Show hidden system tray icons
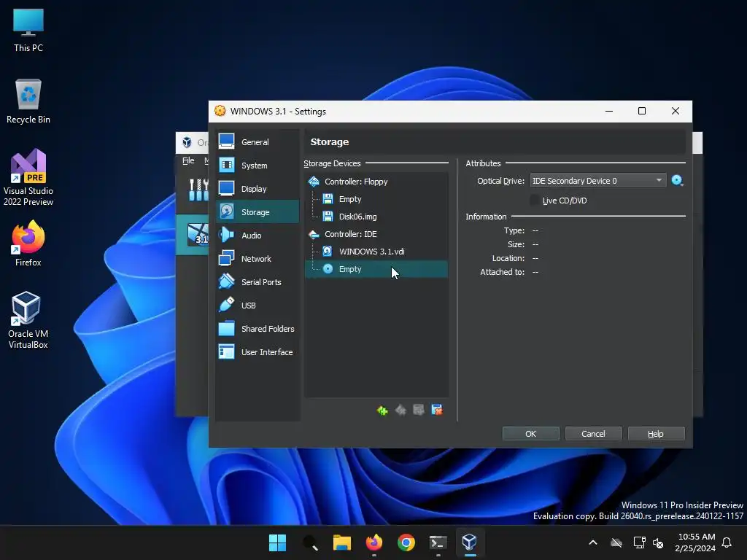This screenshot has width=747, height=560. click(x=593, y=542)
